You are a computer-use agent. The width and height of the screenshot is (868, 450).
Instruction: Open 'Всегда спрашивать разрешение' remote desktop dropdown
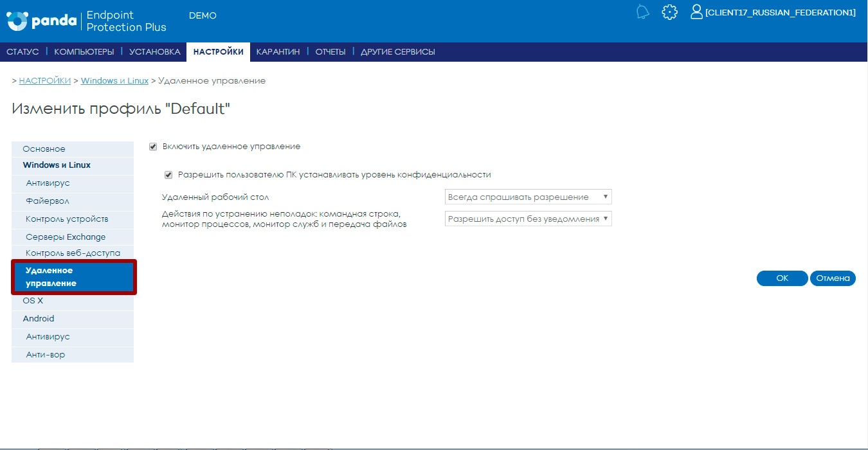(x=528, y=197)
